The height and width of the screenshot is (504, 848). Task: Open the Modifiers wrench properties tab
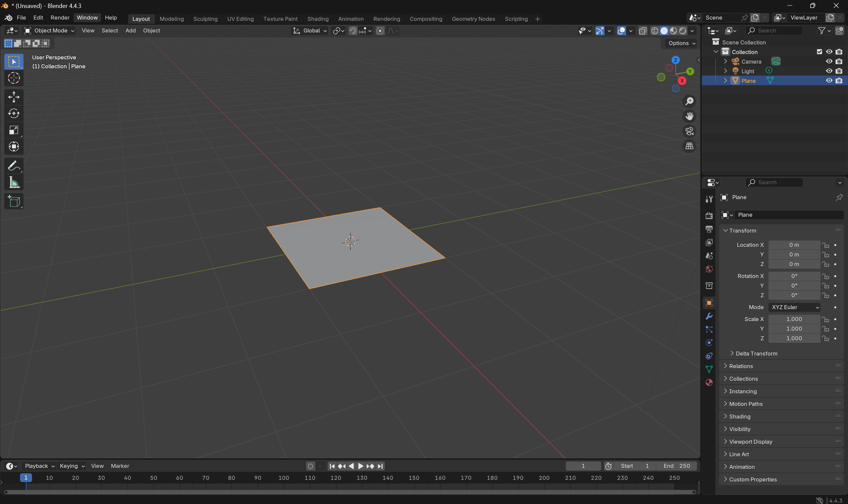pos(709,316)
